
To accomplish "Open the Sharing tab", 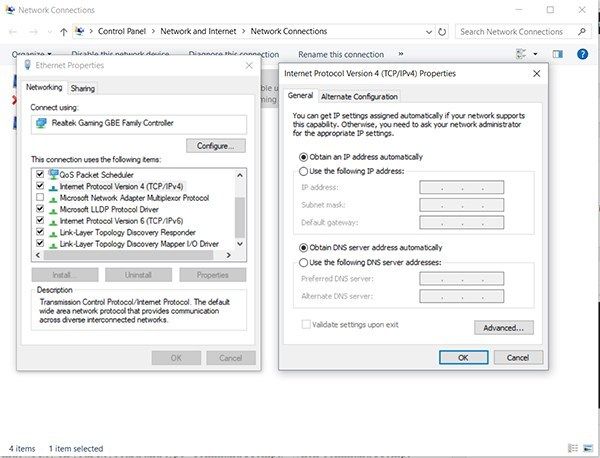I will pos(83,88).
